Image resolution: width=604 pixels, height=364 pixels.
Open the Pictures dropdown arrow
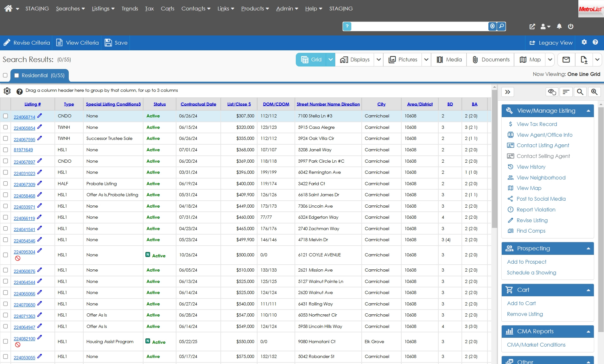tap(426, 60)
